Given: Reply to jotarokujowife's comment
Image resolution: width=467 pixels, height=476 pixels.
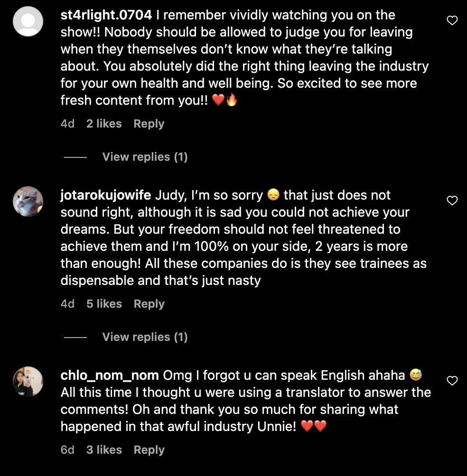Looking at the screenshot, I should (x=149, y=304).
